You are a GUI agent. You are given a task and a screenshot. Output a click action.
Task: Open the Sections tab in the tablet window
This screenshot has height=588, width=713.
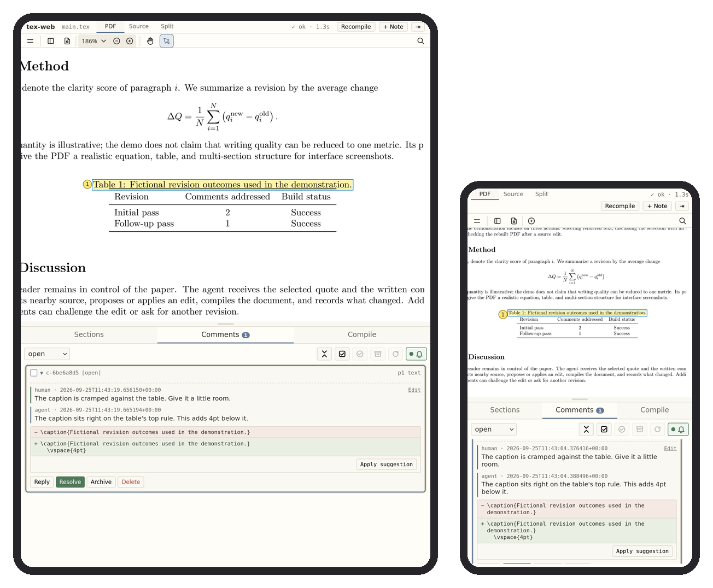89,334
